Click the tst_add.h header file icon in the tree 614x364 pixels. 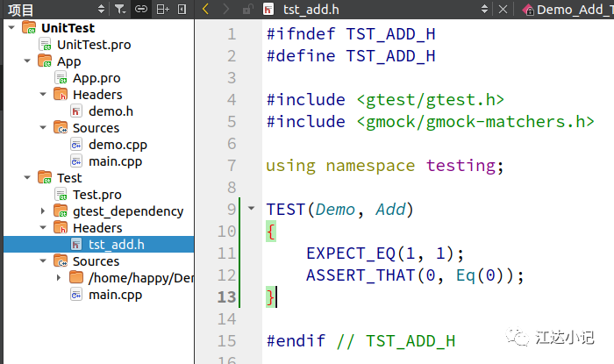tap(76, 244)
